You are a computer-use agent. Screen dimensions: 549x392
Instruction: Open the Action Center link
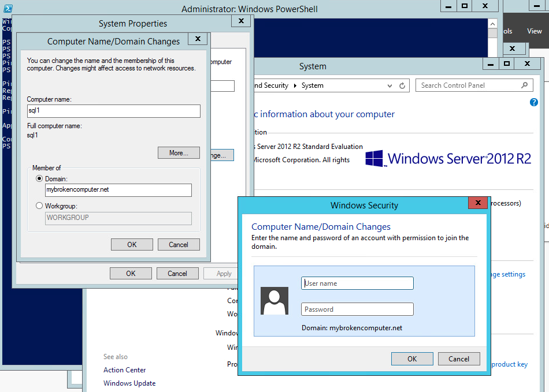[125, 370]
